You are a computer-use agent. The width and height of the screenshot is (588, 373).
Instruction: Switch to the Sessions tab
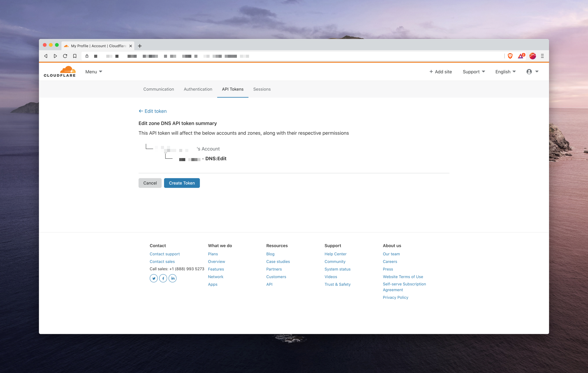(x=262, y=89)
